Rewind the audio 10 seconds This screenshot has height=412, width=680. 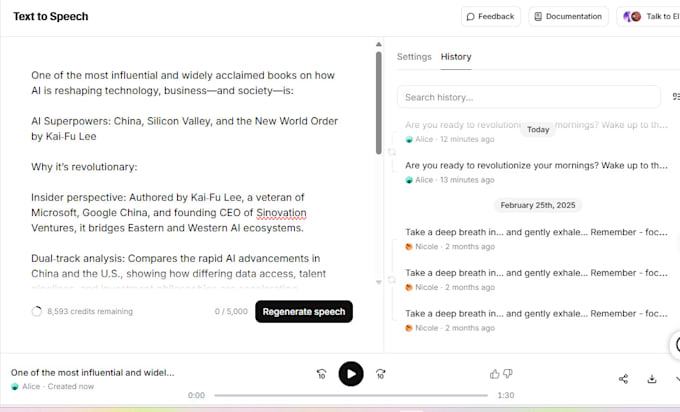[x=321, y=374]
